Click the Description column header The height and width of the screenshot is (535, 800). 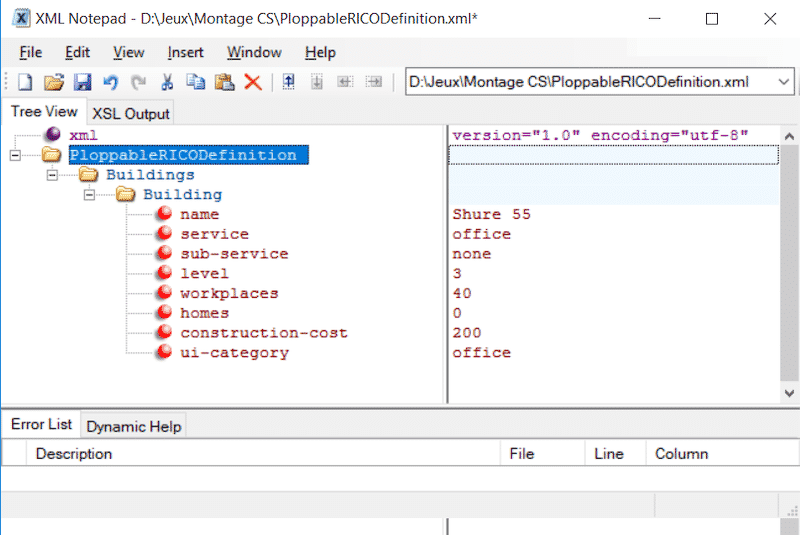(x=74, y=454)
